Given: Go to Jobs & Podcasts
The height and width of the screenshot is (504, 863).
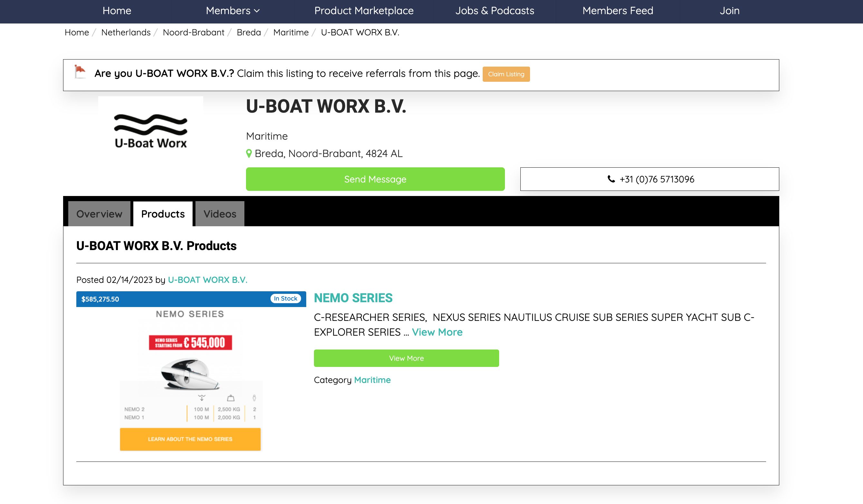Looking at the screenshot, I should pos(495,11).
